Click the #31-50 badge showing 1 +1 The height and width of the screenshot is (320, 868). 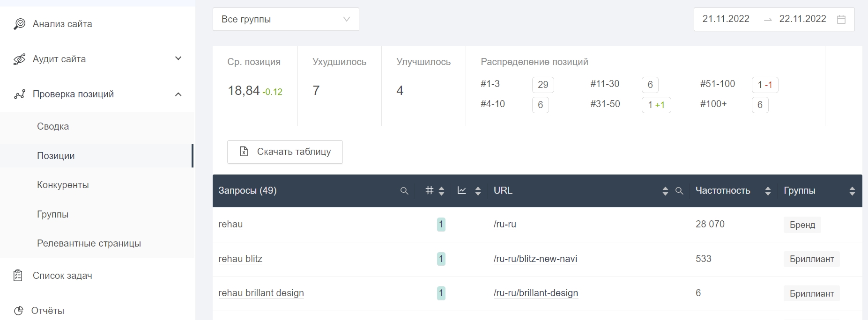point(656,105)
